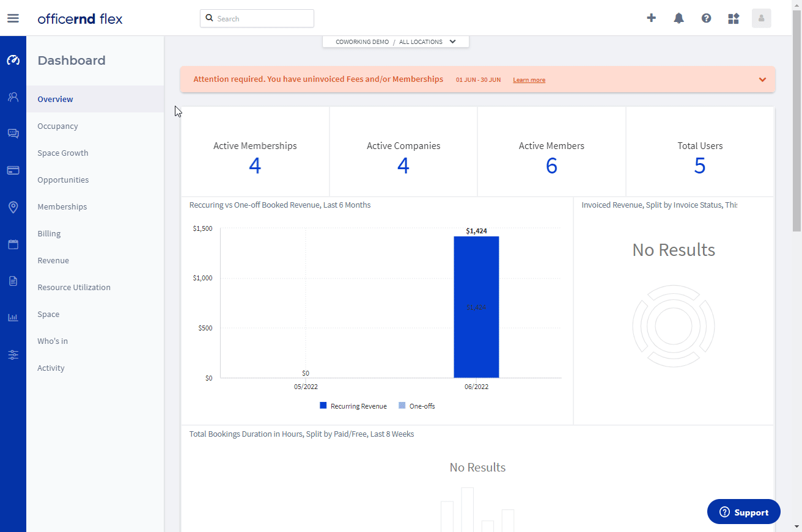The image size is (802, 532).
Task: Toggle Recurring Revenue legend series
Action: click(x=353, y=406)
